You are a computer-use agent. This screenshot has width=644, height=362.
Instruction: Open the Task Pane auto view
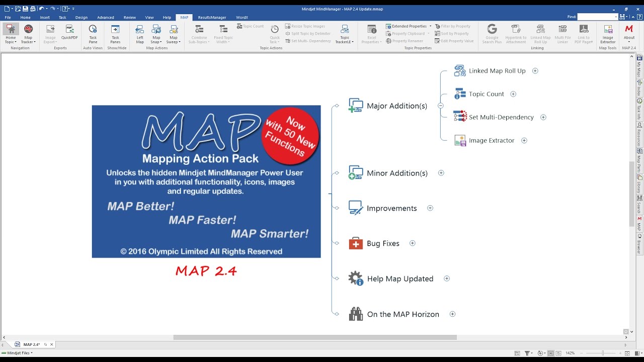coord(93,34)
